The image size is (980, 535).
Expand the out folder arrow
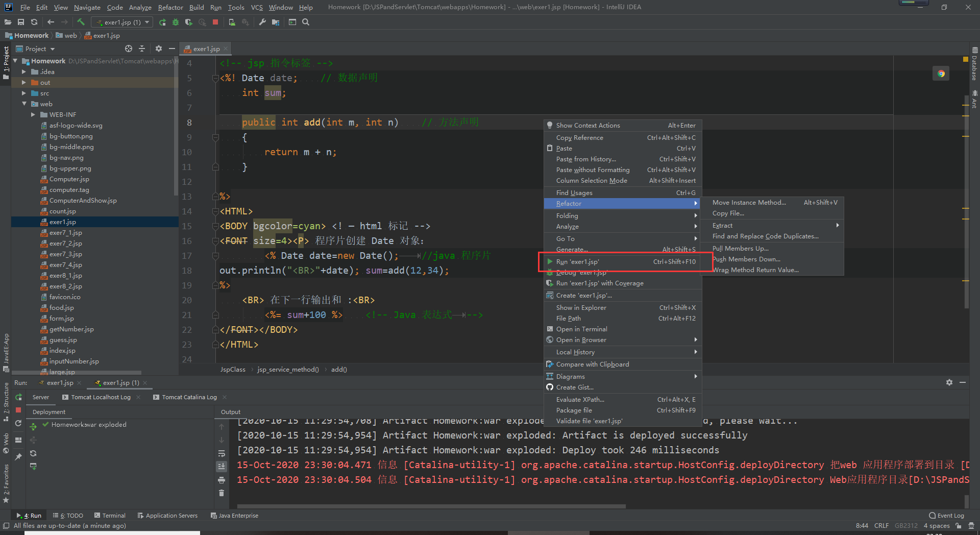23,82
